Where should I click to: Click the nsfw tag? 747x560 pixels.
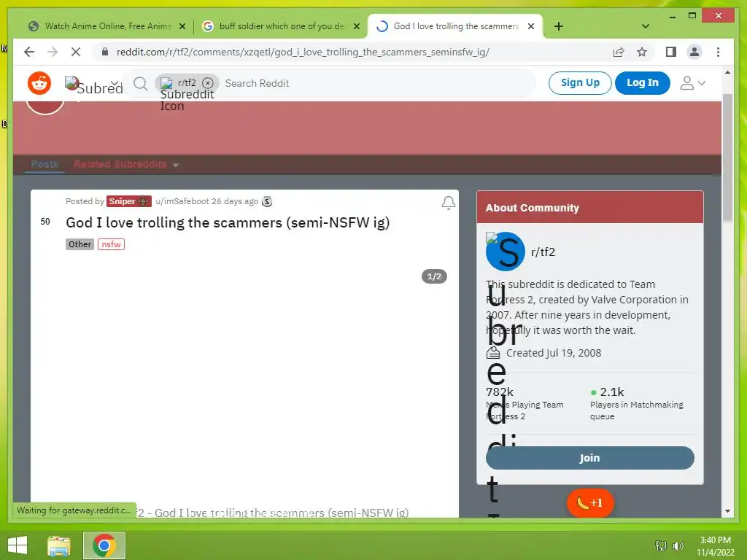[x=111, y=244]
